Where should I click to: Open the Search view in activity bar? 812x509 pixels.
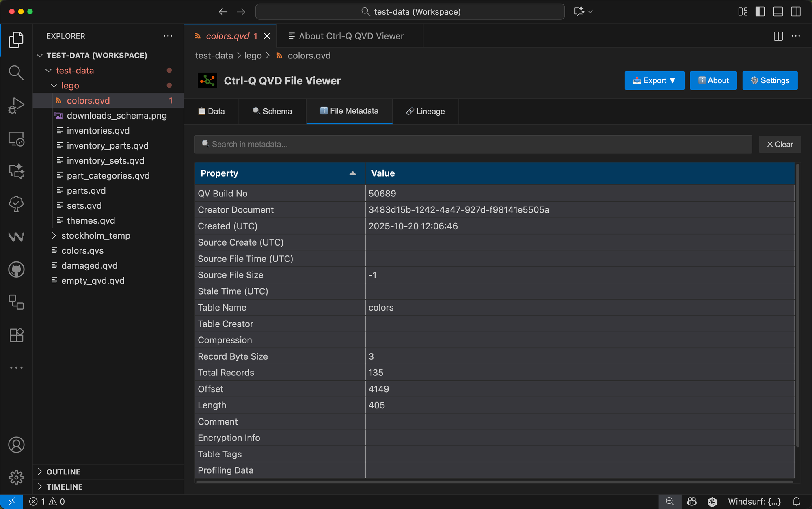[16, 73]
